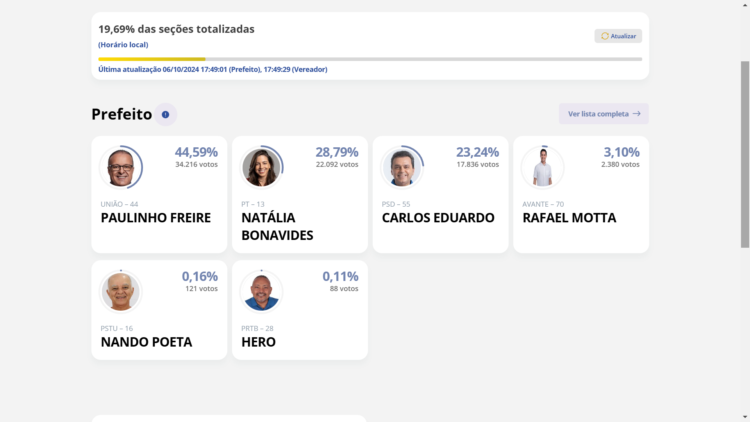Image resolution: width=750 pixels, height=422 pixels.
Task: Select the NATÁLIA BONAVIDES name text
Action: pos(277,226)
